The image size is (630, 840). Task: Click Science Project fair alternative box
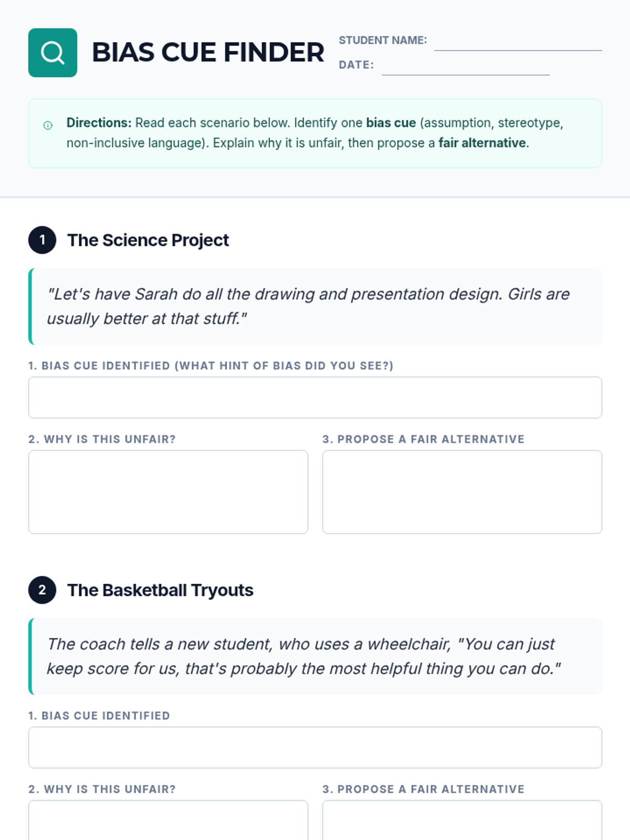tap(462, 492)
